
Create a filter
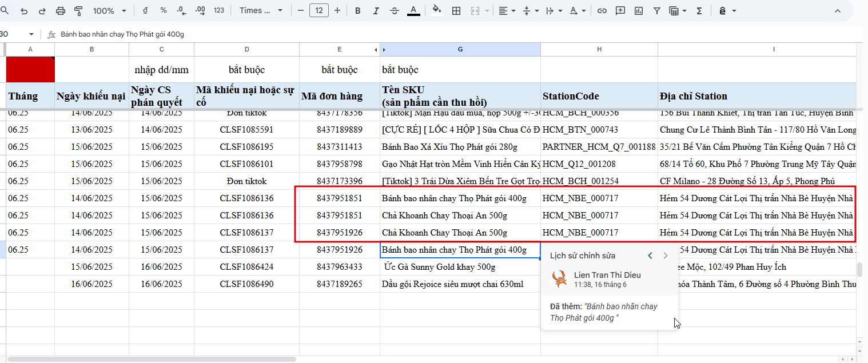pos(657,11)
